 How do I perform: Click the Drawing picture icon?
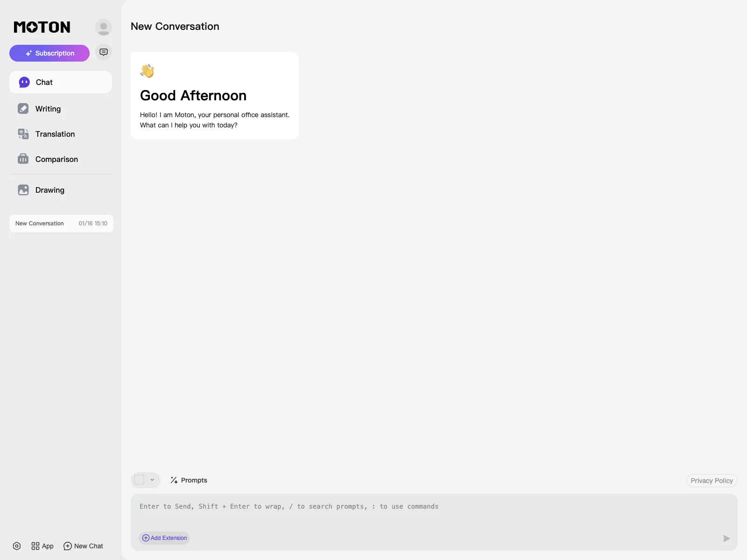point(23,190)
